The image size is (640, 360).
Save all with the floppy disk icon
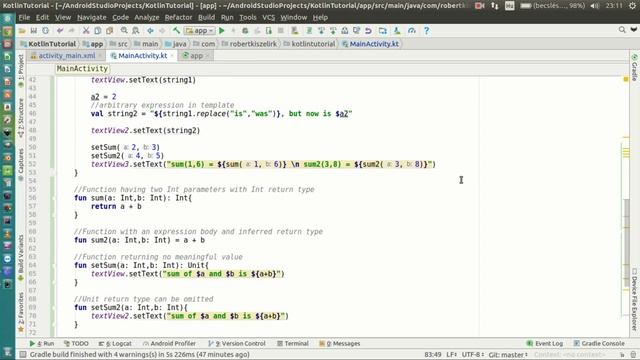point(34,31)
